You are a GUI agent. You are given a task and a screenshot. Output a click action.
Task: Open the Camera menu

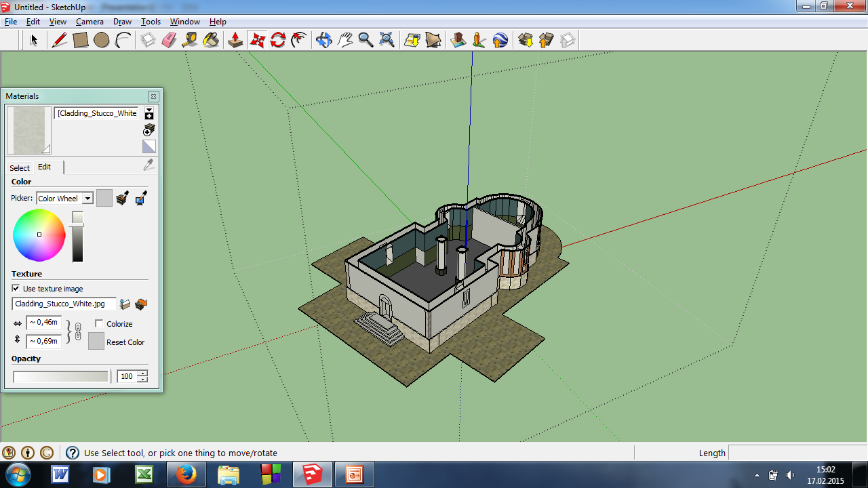pyautogui.click(x=90, y=22)
